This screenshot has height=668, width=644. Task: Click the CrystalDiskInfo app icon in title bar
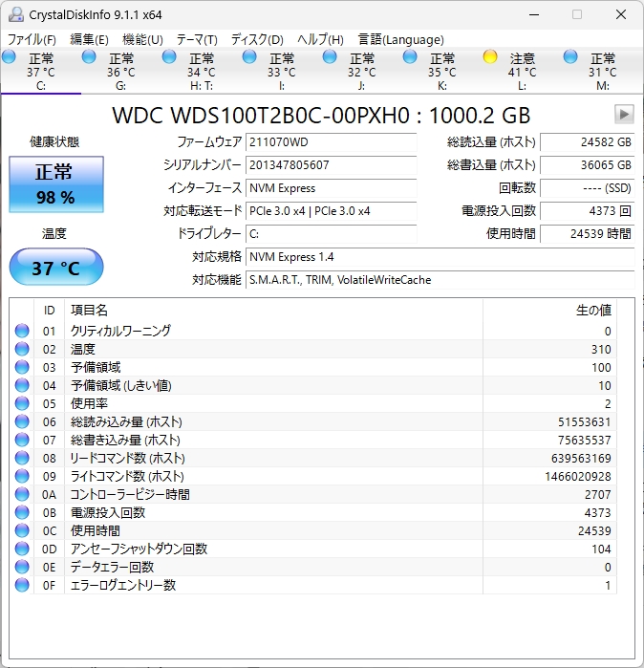pyautogui.click(x=15, y=14)
